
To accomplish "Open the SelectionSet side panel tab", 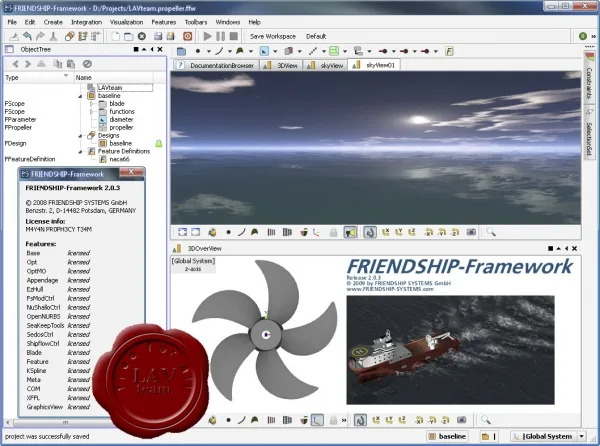I will (x=589, y=133).
